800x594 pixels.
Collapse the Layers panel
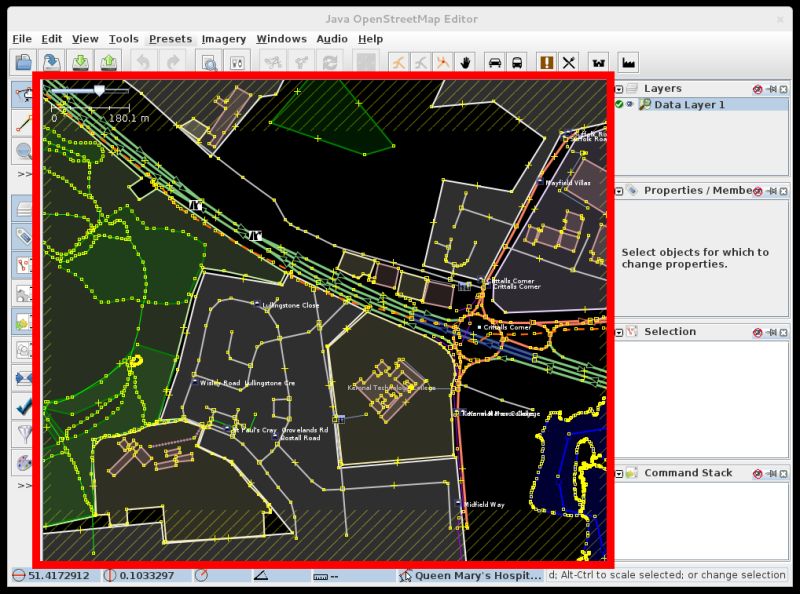tap(618, 89)
